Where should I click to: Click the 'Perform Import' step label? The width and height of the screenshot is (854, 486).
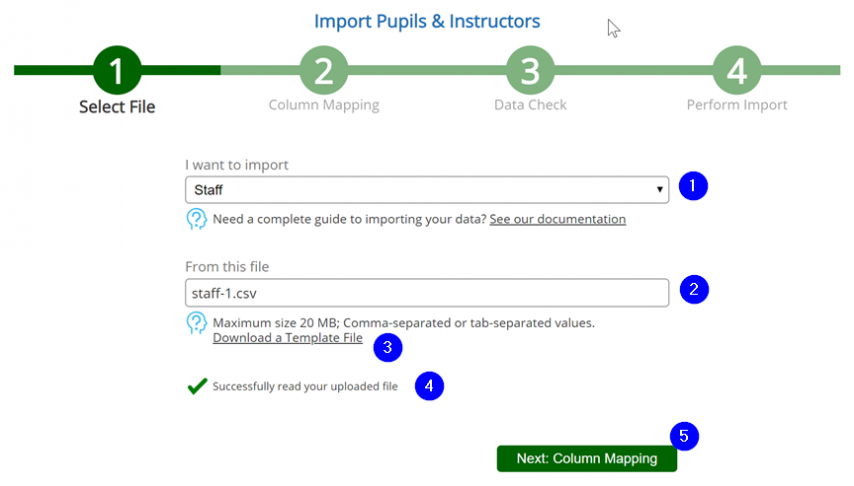(736, 105)
